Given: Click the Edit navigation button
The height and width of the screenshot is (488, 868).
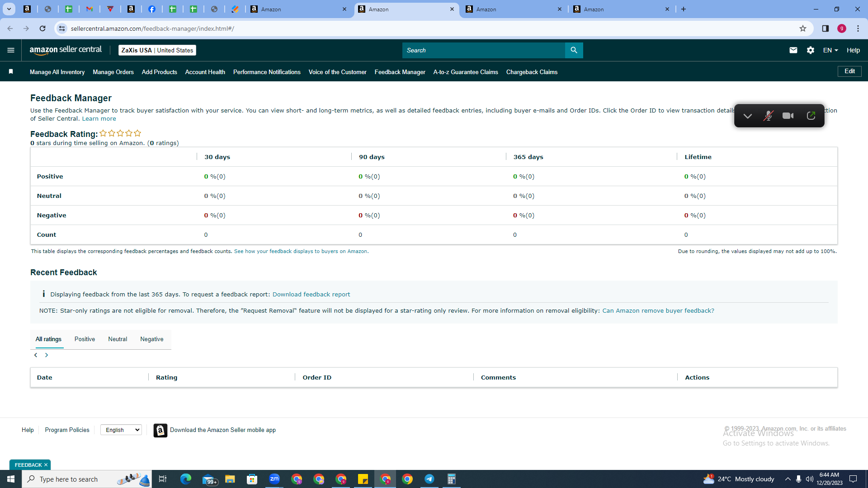Looking at the screenshot, I should pyautogui.click(x=849, y=71).
